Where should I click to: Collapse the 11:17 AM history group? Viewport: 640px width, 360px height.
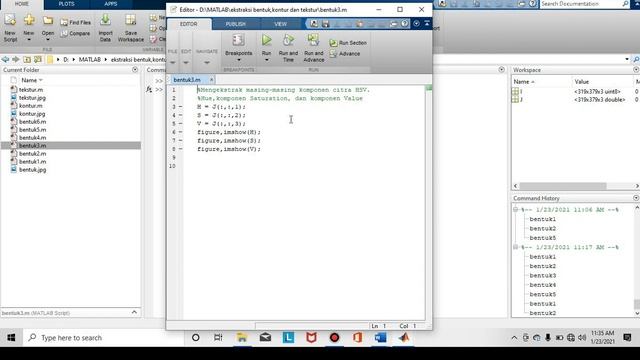tap(516, 247)
